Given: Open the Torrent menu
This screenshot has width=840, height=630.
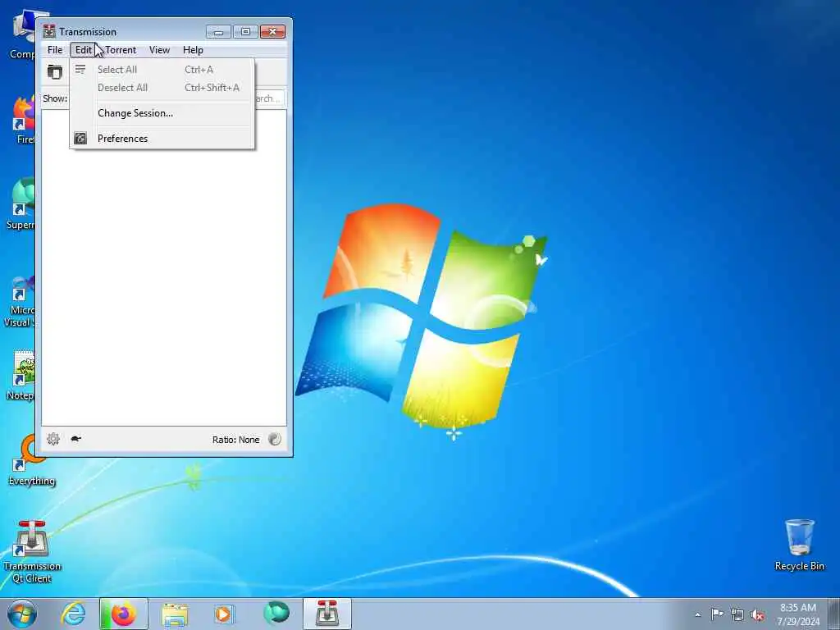Looking at the screenshot, I should pyautogui.click(x=121, y=50).
